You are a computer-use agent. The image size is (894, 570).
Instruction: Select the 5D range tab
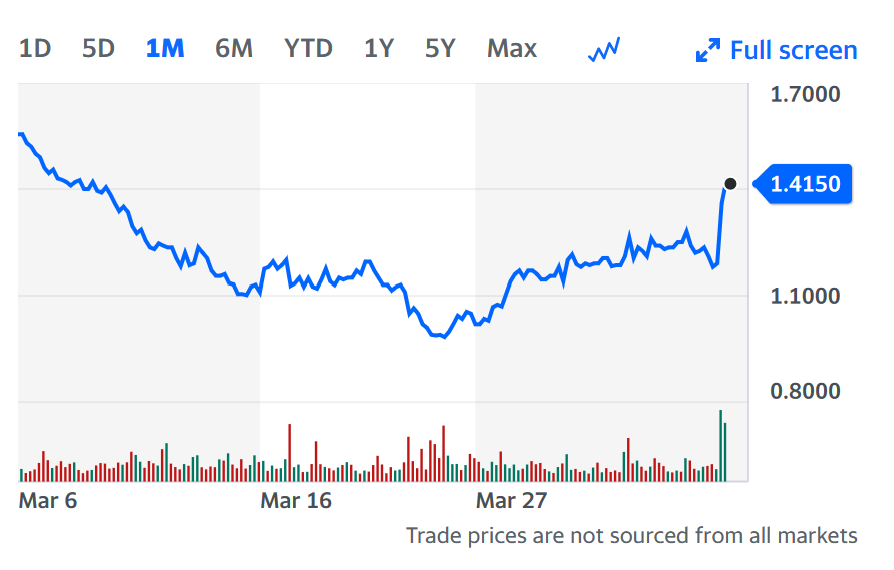click(98, 48)
